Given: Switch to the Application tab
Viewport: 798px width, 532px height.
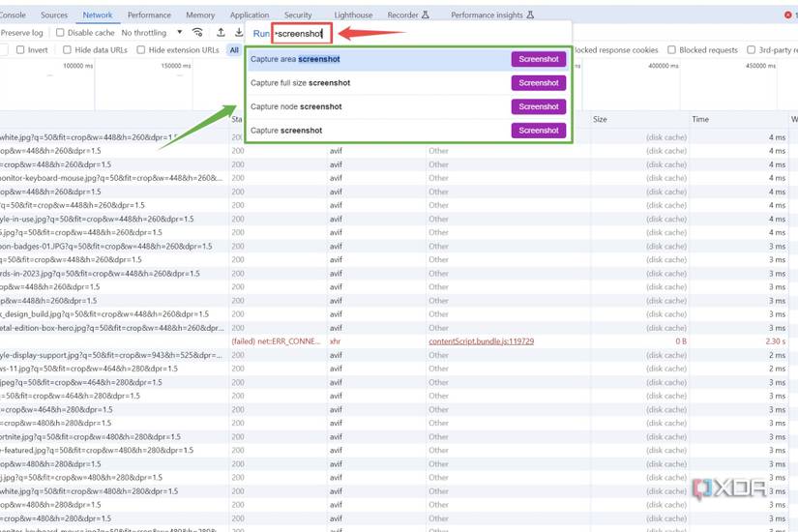Looking at the screenshot, I should [x=250, y=15].
